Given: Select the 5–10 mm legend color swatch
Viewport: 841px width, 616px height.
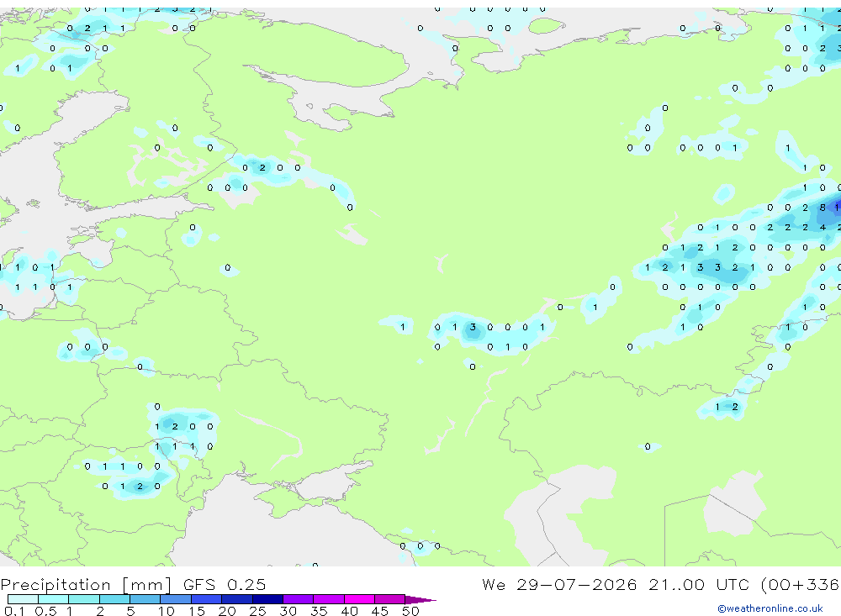Looking at the screenshot, I should point(145,599).
